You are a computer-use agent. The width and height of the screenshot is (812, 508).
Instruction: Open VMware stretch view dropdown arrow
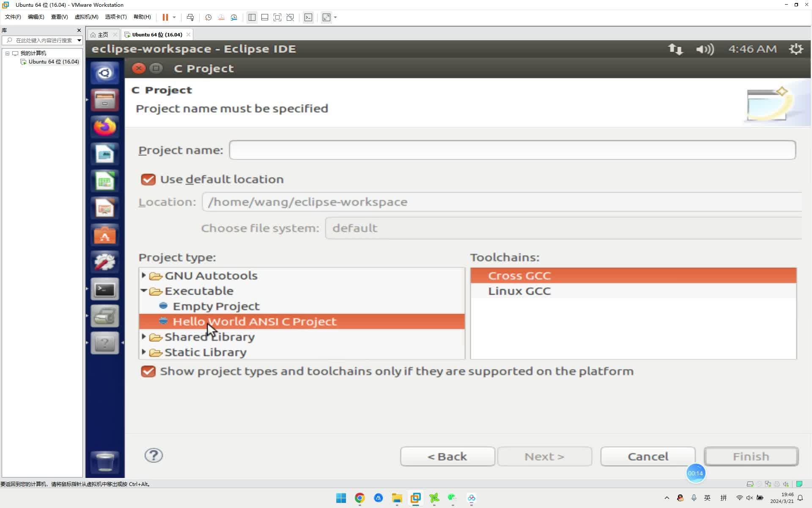pos(335,17)
